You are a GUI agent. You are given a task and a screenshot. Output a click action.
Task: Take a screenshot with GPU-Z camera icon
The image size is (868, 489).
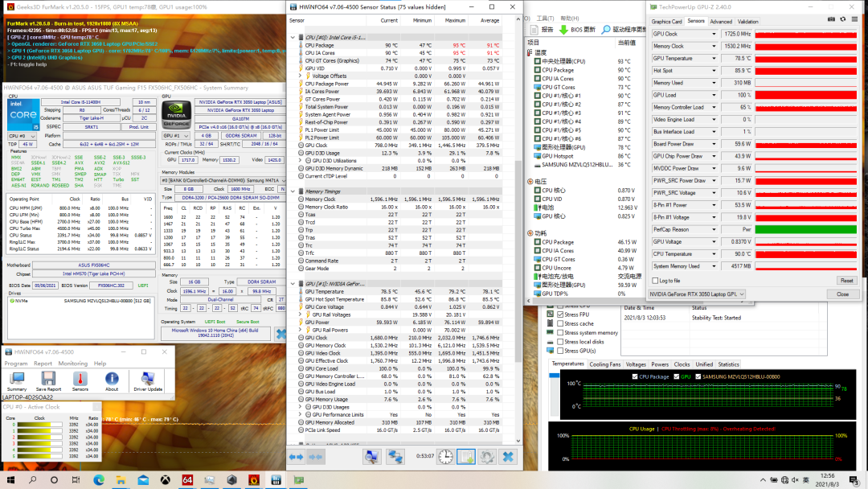pyautogui.click(x=832, y=19)
